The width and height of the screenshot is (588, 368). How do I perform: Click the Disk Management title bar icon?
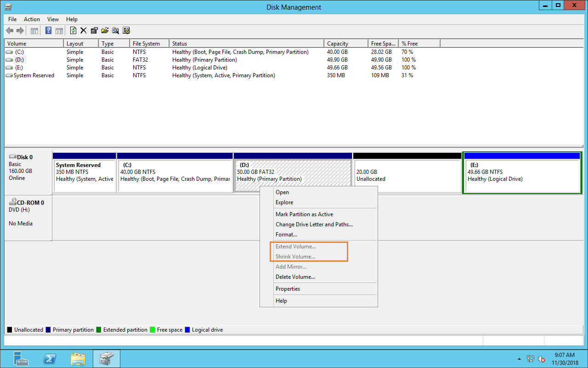8,7
